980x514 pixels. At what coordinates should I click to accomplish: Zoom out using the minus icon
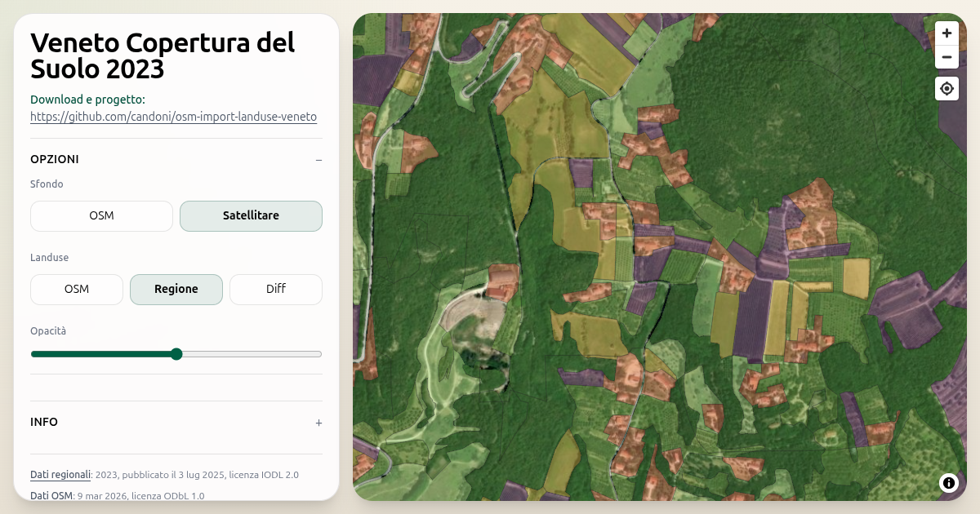[947, 57]
